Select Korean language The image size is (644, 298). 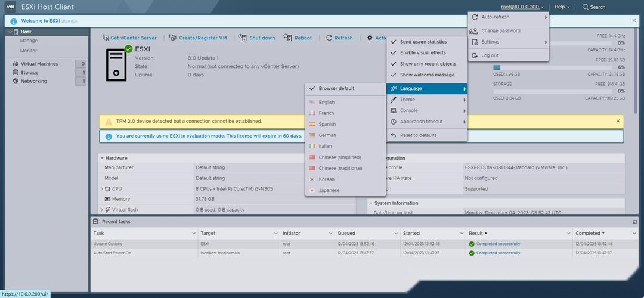pyautogui.click(x=345, y=179)
